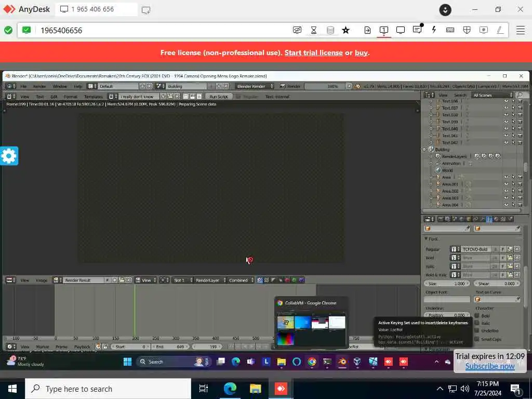This screenshot has height=399, width=532.
Task: Click the timeline End frame field
Action: coord(170,347)
